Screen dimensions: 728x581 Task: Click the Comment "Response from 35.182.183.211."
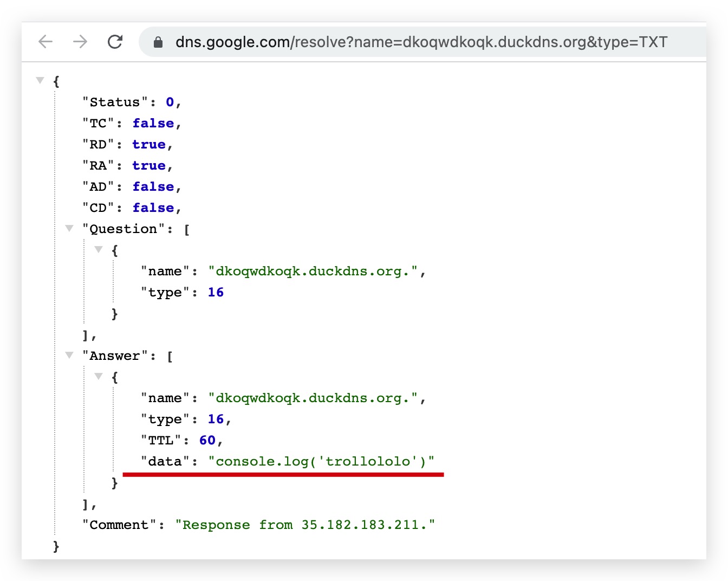click(x=305, y=525)
